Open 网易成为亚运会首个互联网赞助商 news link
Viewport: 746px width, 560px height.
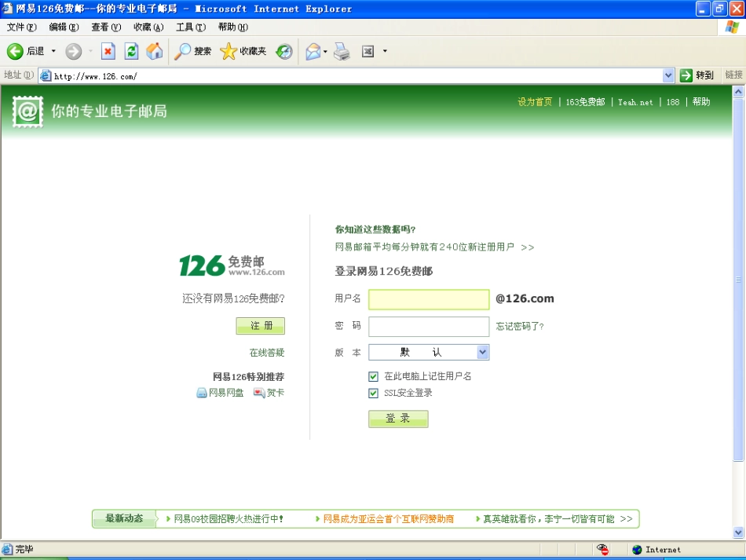[389, 518]
